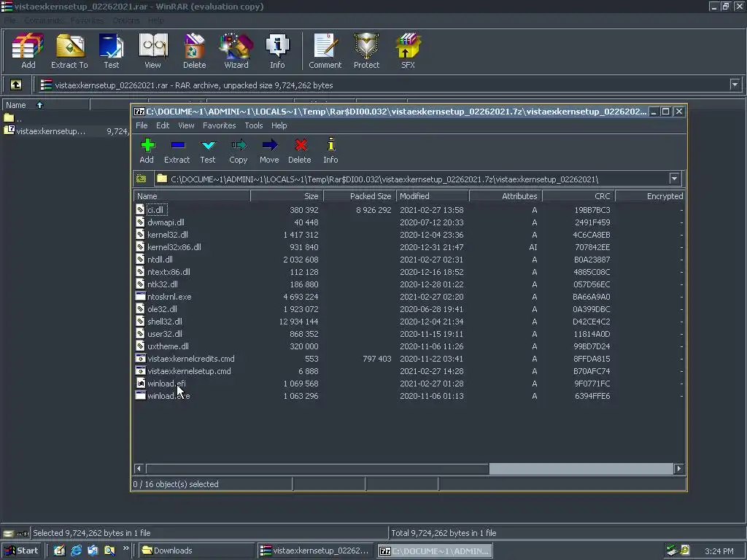Screen dimensions: 747x560
Task: Open 7-Zip Edit menu
Action: pyautogui.click(x=163, y=125)
